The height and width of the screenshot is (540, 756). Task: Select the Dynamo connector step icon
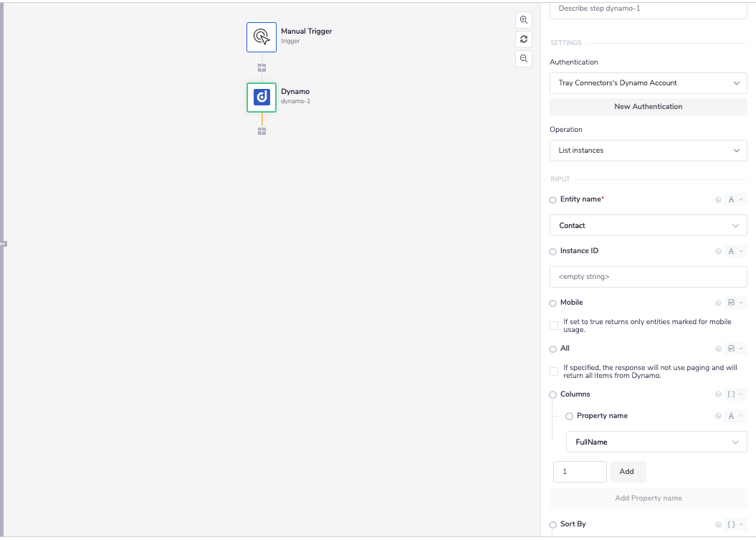(x=262, y=98)
